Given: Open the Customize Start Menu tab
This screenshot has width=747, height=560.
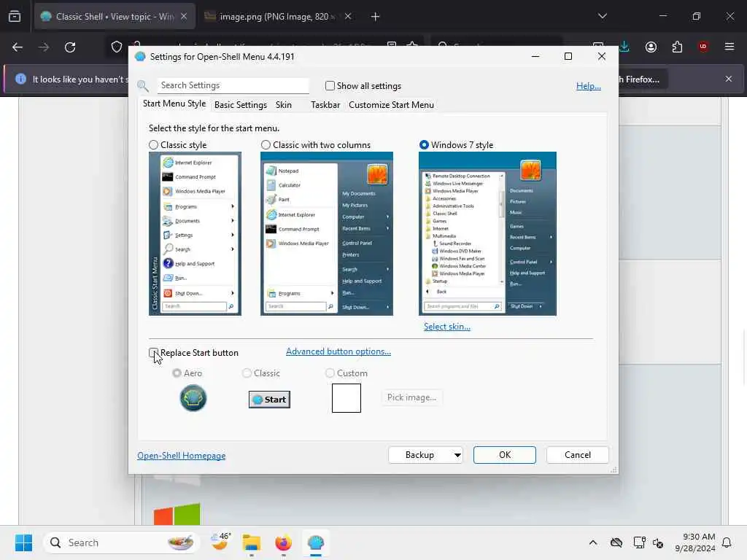Looking at the screenshot, I should [x=391, y=105].
